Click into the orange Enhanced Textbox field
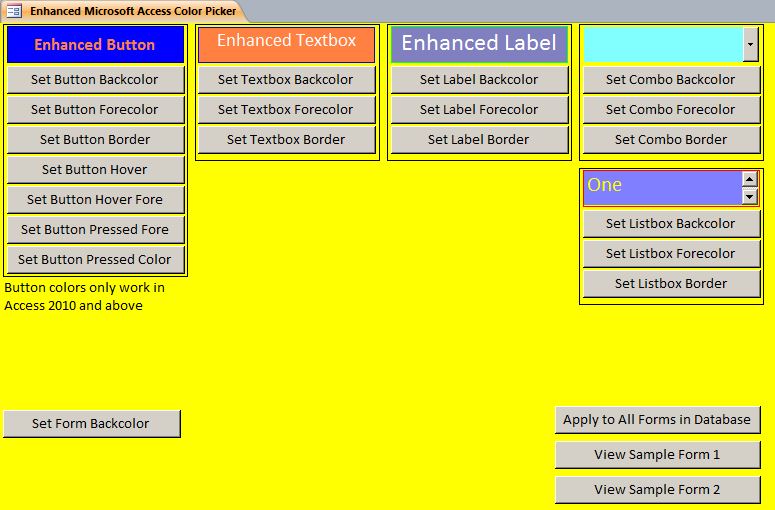Image resolution: width=775 pixels, height=510 pixels. (x=287, y=44)
